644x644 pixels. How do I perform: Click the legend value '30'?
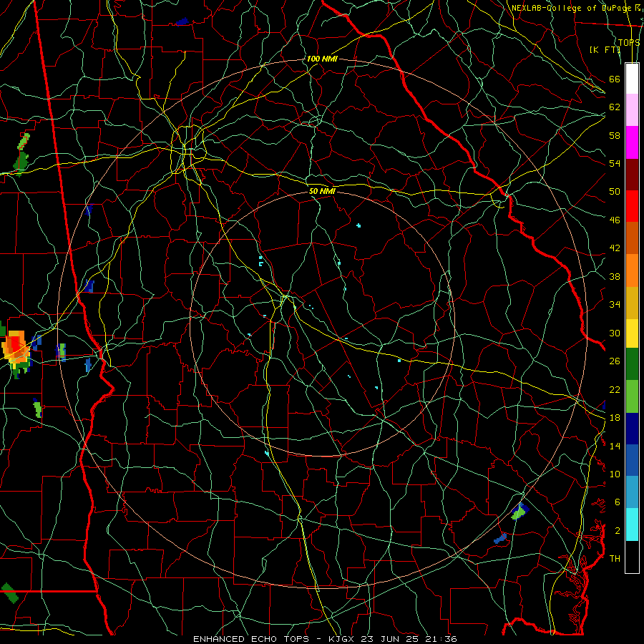[x=615, y=333]
